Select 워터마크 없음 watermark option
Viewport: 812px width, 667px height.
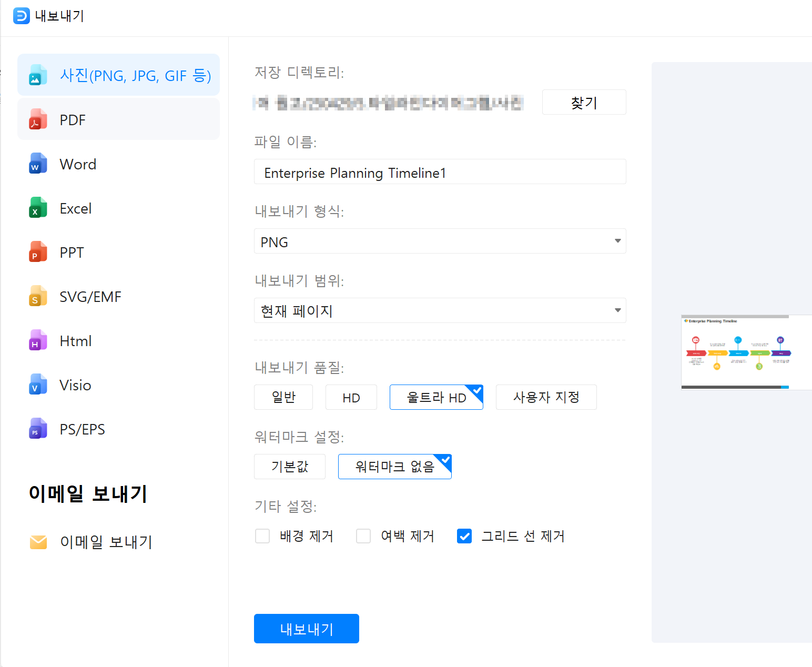pos(395,467)
